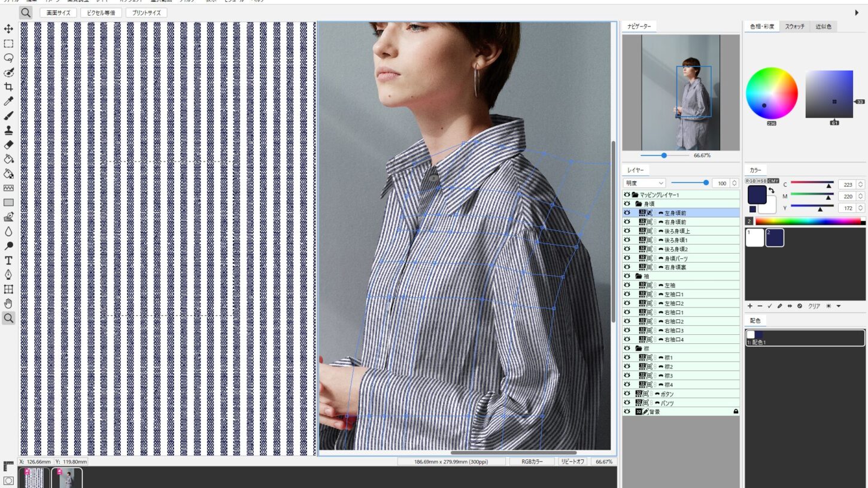Click the プリントサイズ button
This screenshot has width=868, height=488.
click(x=146, y=13)
